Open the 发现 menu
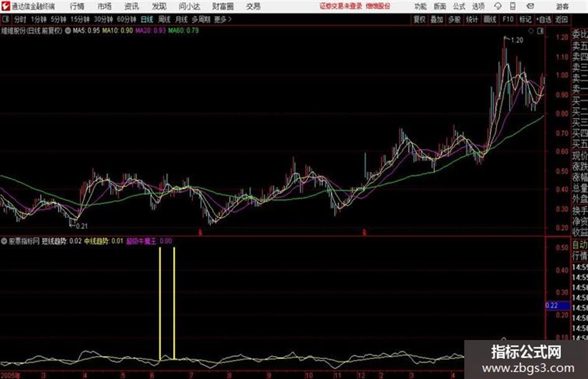 tap(159, 6)
